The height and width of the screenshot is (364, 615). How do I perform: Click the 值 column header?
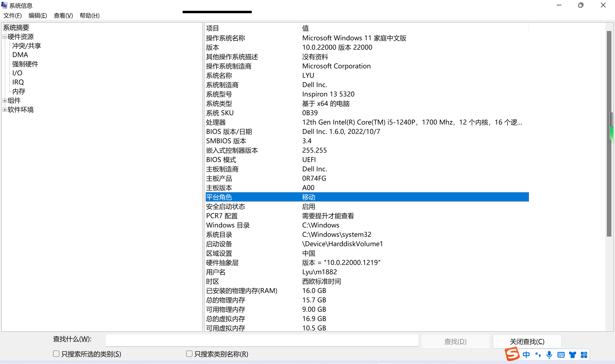[x=415, y=28]
